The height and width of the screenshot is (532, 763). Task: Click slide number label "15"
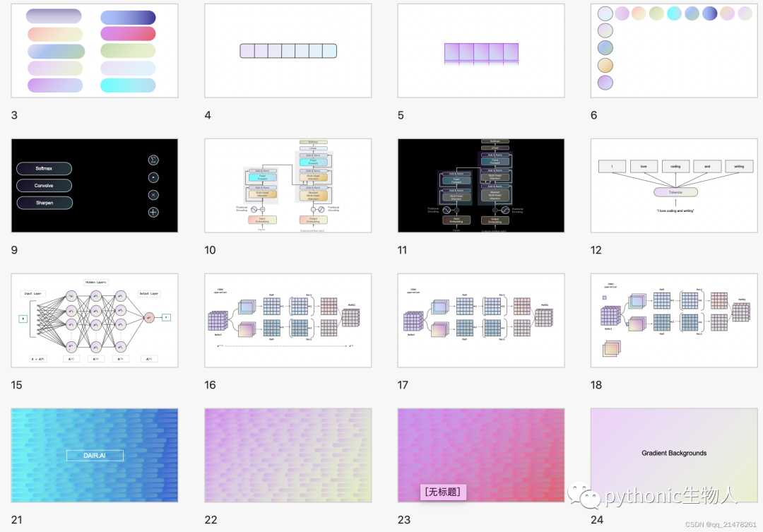16,385
